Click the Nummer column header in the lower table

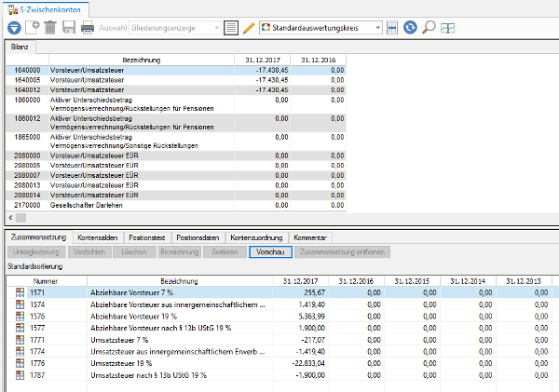point(47,281)
